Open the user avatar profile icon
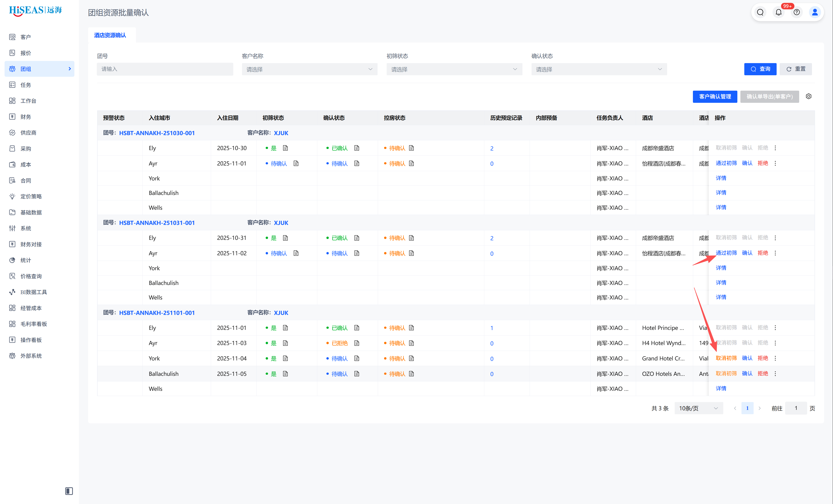 815,13
